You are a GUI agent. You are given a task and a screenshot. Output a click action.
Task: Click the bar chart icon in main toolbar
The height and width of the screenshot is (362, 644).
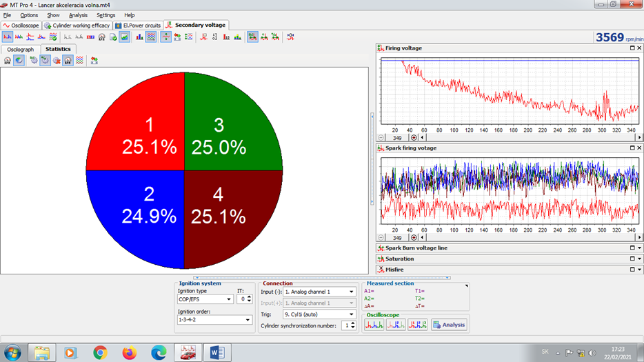point(139,37)
